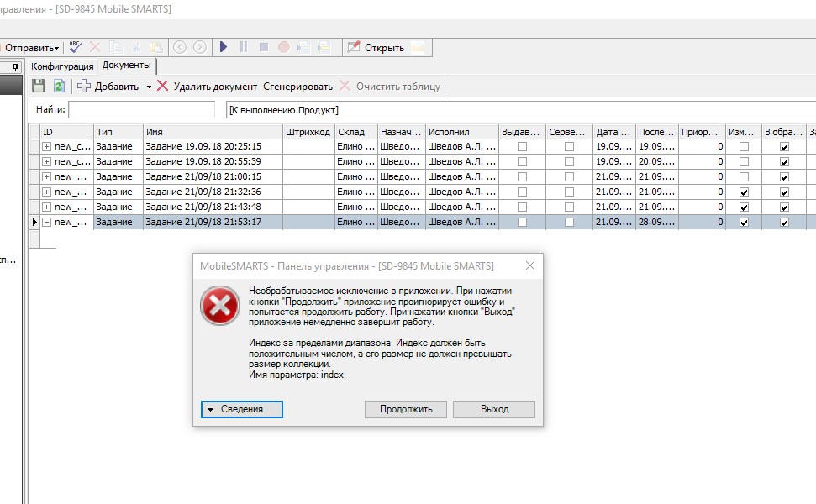Image resolution: width=816 pixels, height=504 pixels.
Task: Open the dropdown arrow next to Добавить
Action: tap(149, 87)
